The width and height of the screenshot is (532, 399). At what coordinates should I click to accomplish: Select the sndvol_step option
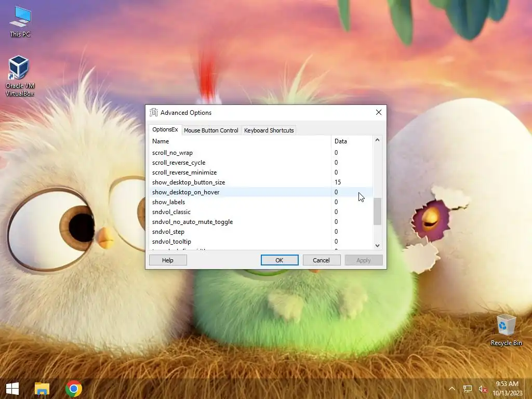[x=261, y=231]
